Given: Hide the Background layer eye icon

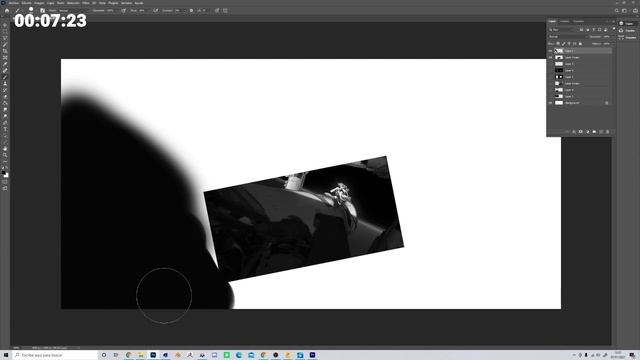Looking at the screenshot, I should pyautogui.click(x=550, y=103).
